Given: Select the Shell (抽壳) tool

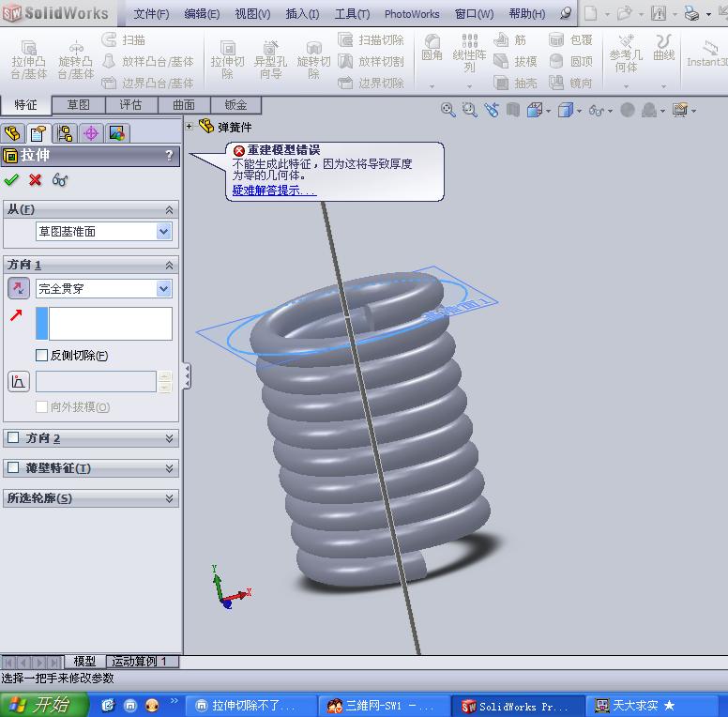Looking at the screenshot, I should [515, 84].
